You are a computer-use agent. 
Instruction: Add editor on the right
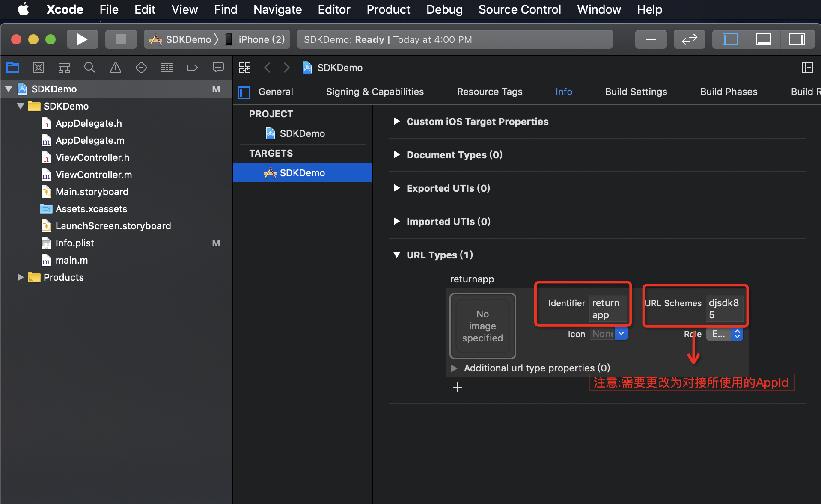coord(807,68)
